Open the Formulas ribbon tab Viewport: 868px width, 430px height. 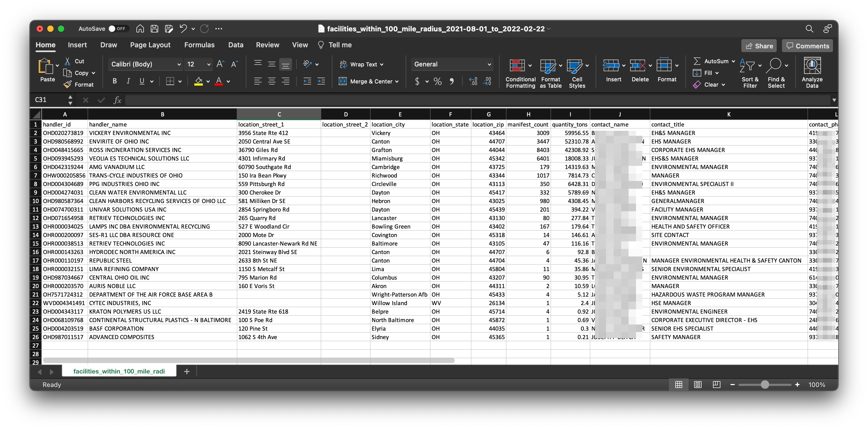199,45
